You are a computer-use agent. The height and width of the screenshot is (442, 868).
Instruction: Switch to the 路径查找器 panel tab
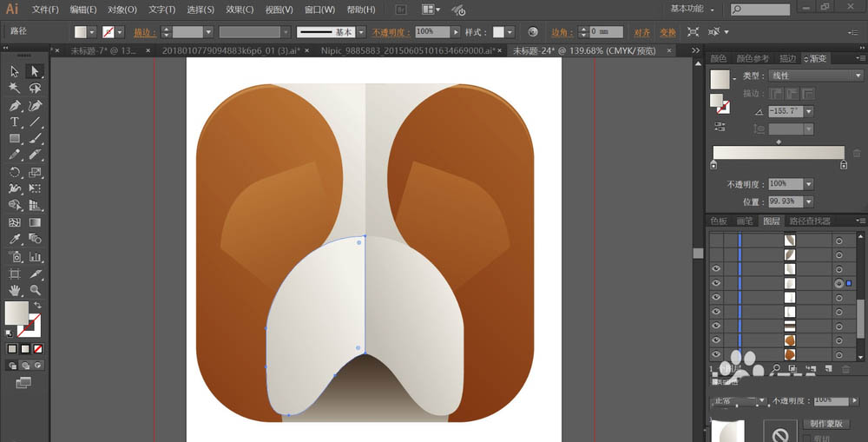(810, 221)
